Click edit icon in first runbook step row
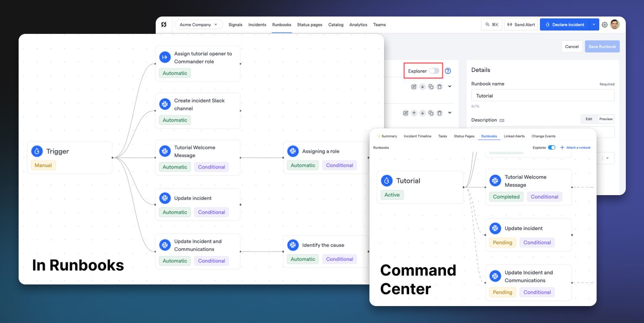 click(414, 87)
